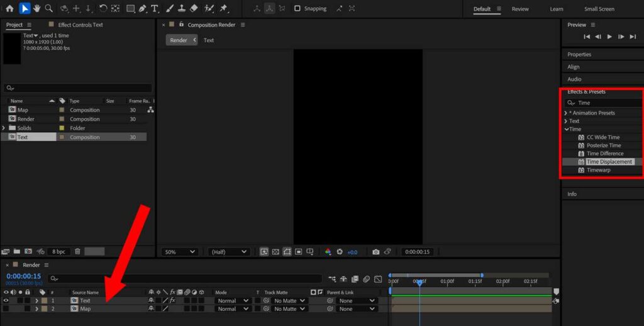Open the Align panel
This screenshot has width=644, height=326.
[574, 67]
